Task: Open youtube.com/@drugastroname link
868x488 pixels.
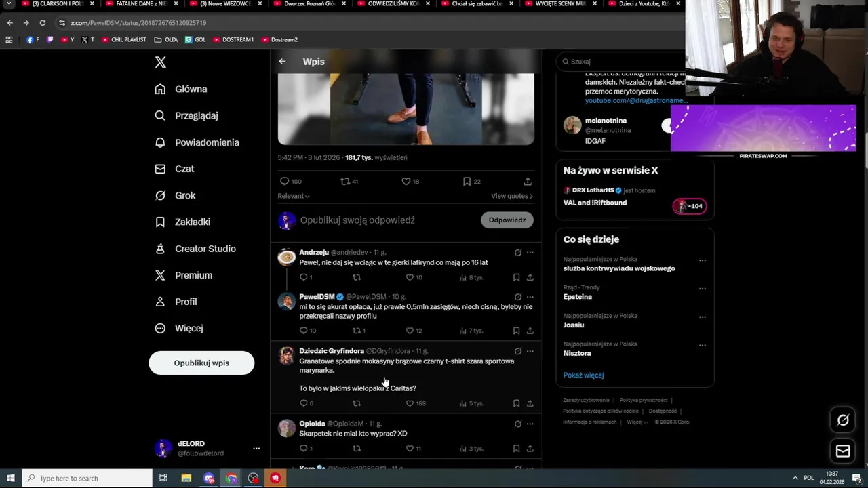Action: coord(636,100)
